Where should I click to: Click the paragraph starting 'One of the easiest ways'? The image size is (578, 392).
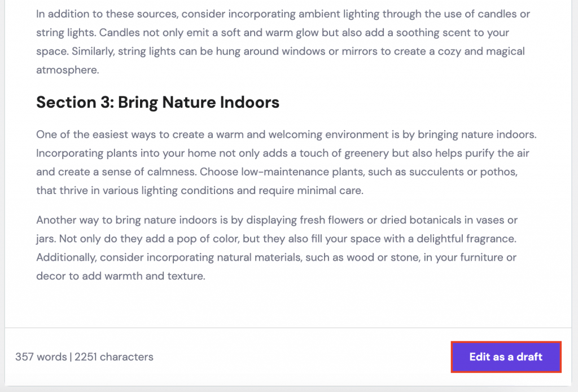tap(282, 162)
